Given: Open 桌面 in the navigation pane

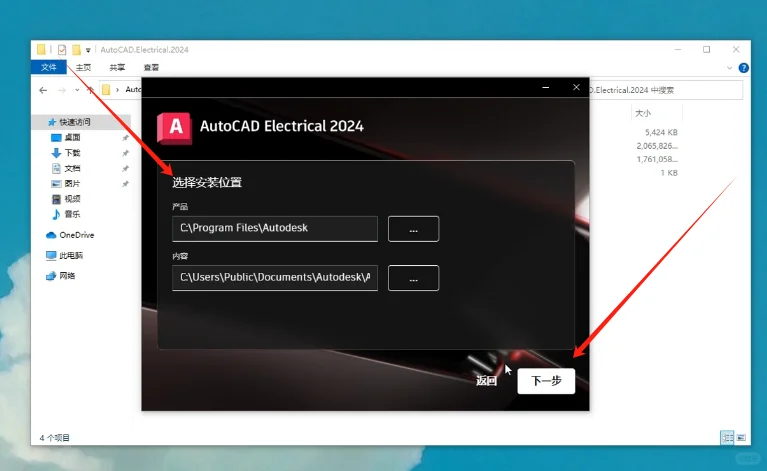Looking at the screenshot, I should pyautogui.click(x=72, y=137).
